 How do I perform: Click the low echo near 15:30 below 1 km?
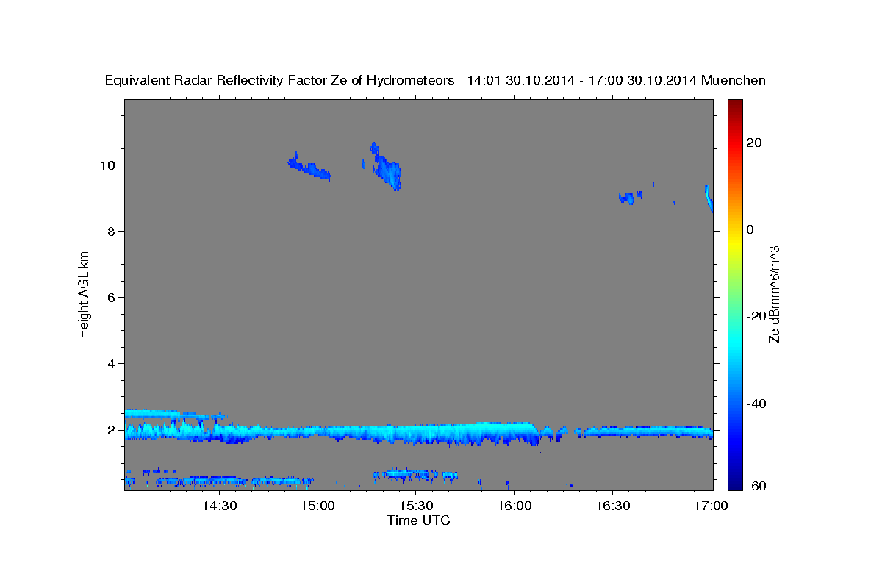[x=415, y=474]
